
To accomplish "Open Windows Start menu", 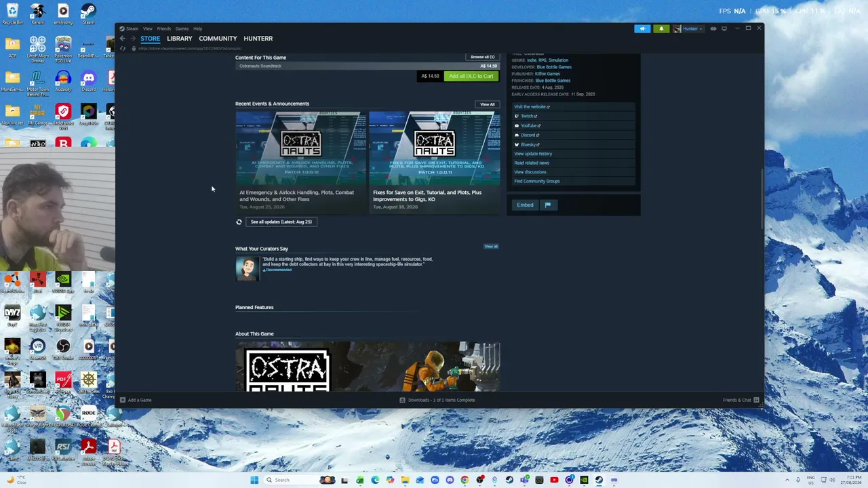I will click(x=254, y=480).
